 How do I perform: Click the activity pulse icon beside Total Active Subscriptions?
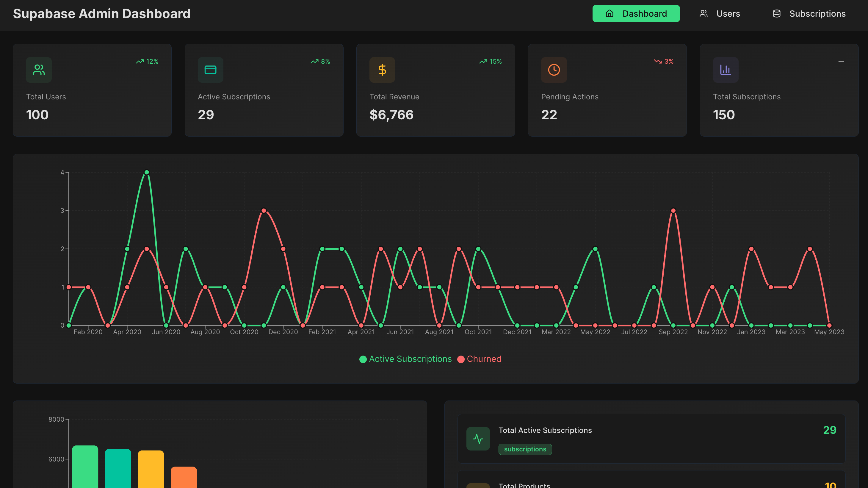pyautogui.click(x=478, y=439)
